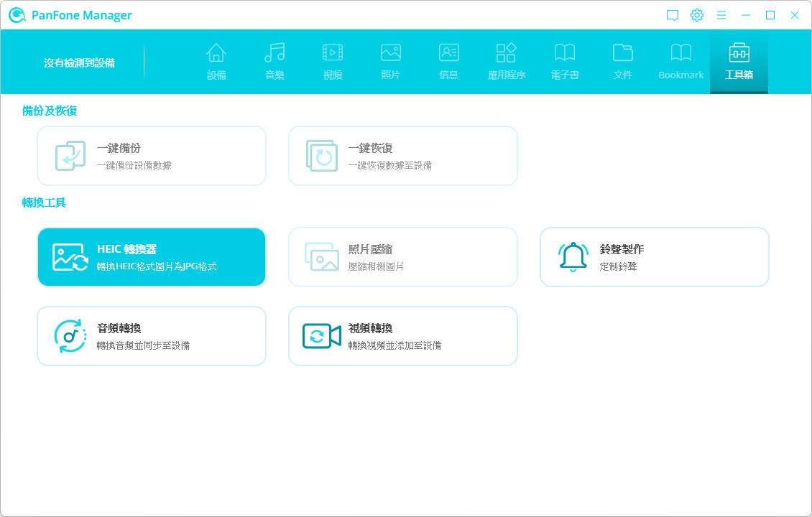Expand the hamburger menu in title bar
The height and width of the screenshot is (517, 812).
(x=721, y=15)
